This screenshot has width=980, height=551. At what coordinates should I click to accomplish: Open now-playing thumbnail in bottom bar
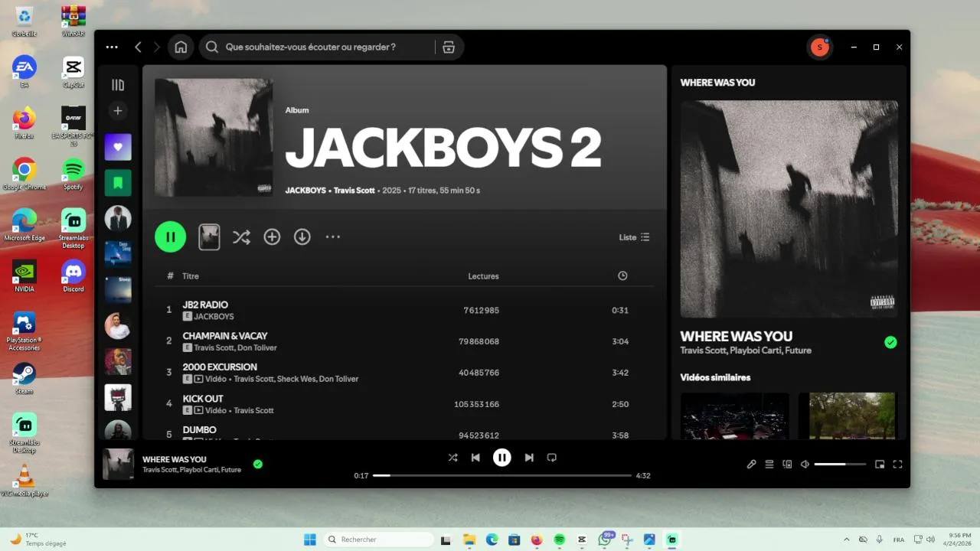tap(118, 464)
